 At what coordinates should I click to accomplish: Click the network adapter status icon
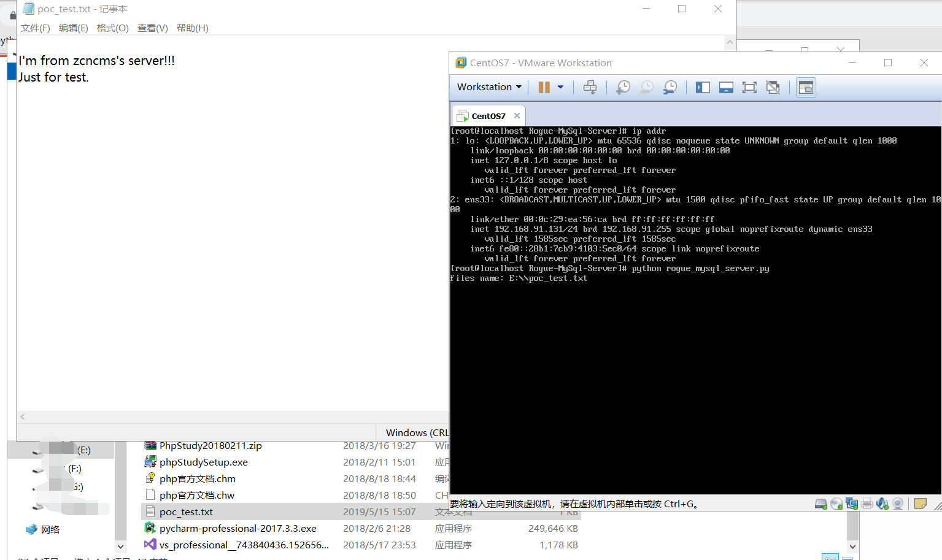pos(851,504)
